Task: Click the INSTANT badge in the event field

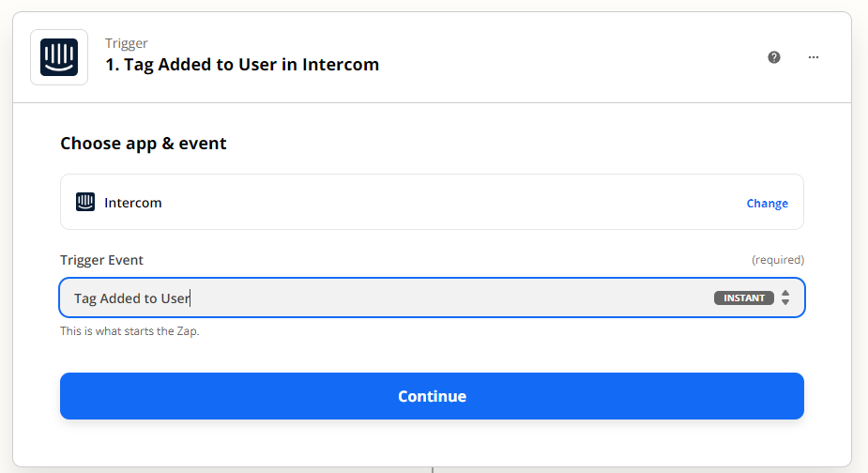Action: [744, 298]
